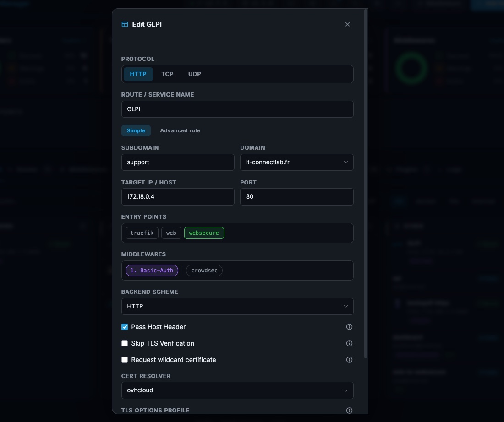Switch protocol to UDP
The width and height of the screenshot is (504, 422).
coord(194,74)
